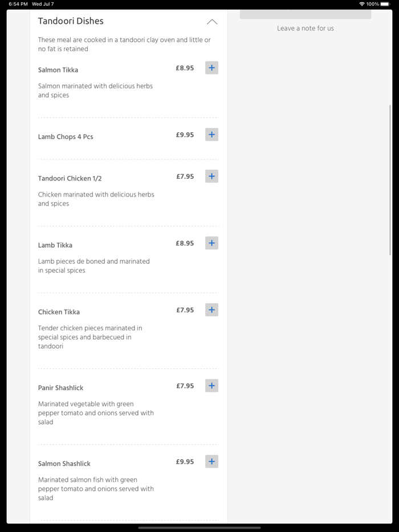Tap the Tandoori Dishes heading
399x532 pixels.
tap(71, 21)
